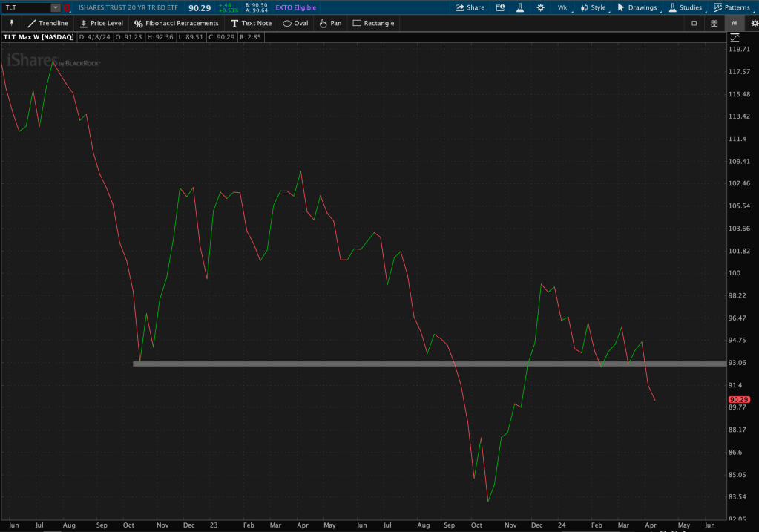This screenshot has width=759, height=532.
Task: Switch to four-chart grid layout
Action: pos(714,23)
